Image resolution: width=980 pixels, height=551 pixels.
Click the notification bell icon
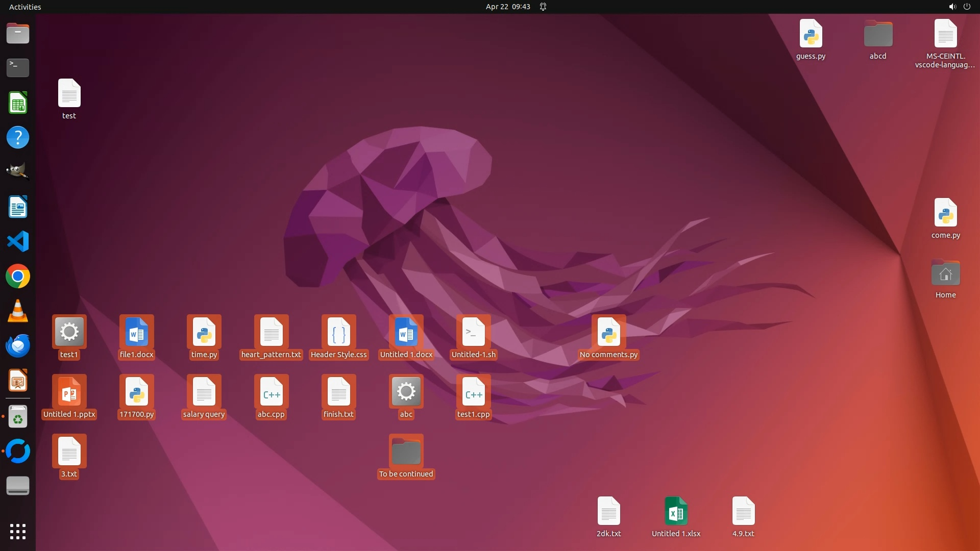(x=543, y=7)
